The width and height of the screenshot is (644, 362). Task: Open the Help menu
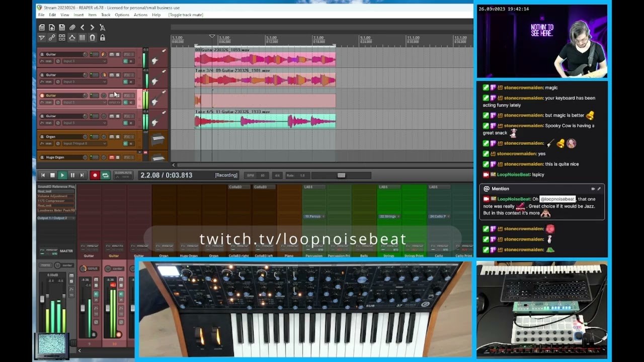[156, 15]
